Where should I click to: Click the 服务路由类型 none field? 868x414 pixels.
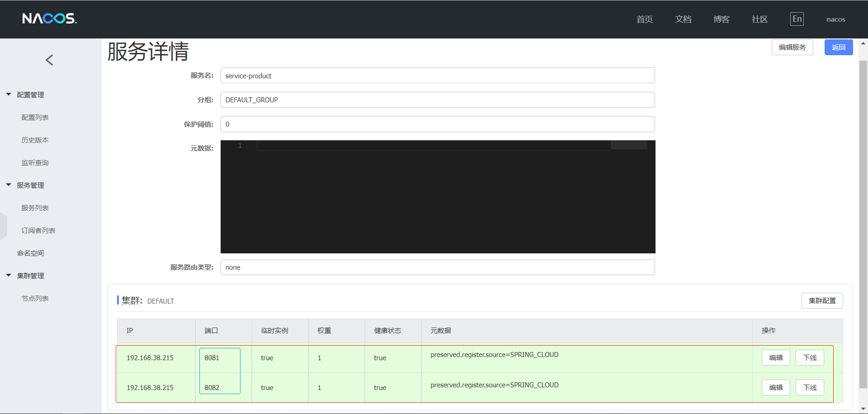coord(438,267)
